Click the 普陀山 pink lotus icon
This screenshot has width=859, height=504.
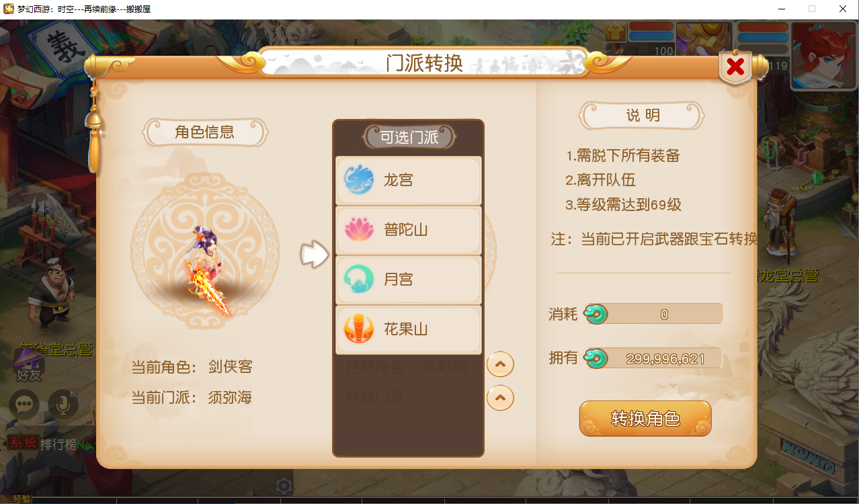click(359, 230)
